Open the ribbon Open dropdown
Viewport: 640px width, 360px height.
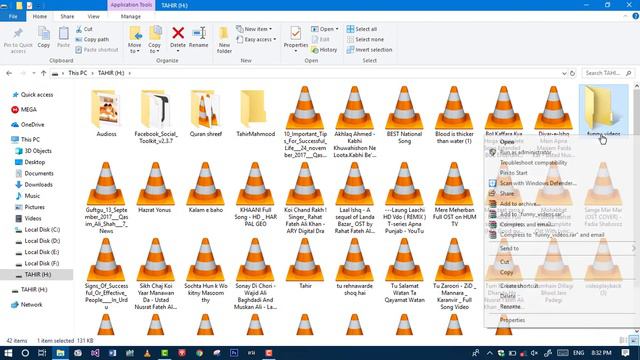pos(325,29)
